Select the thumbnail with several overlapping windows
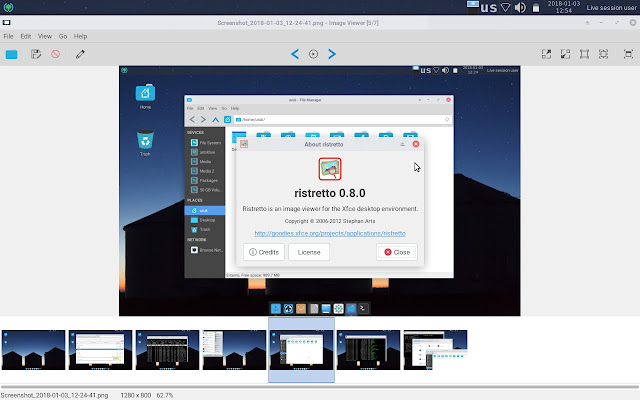The width and height of the screenshot is (640, 400). point(435,350)
